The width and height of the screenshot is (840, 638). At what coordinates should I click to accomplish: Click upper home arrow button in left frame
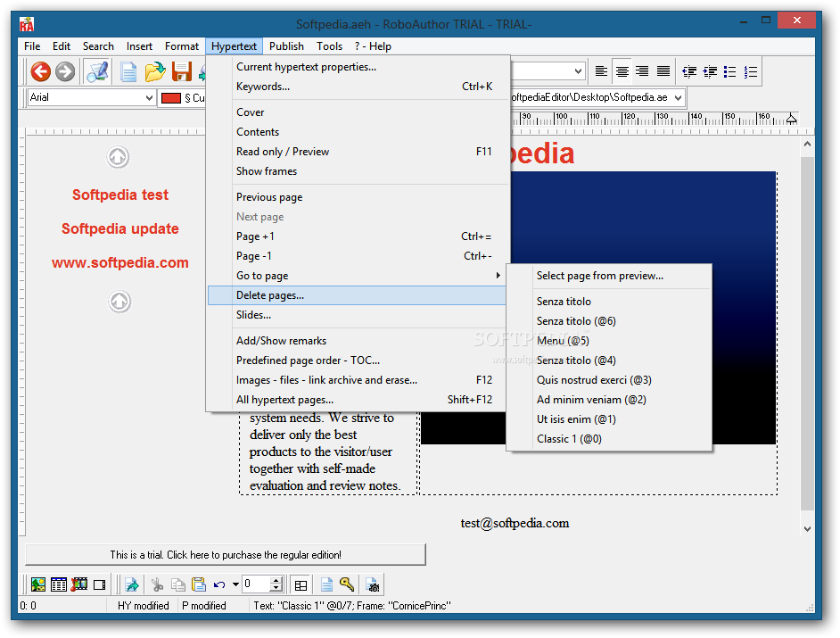118,157
